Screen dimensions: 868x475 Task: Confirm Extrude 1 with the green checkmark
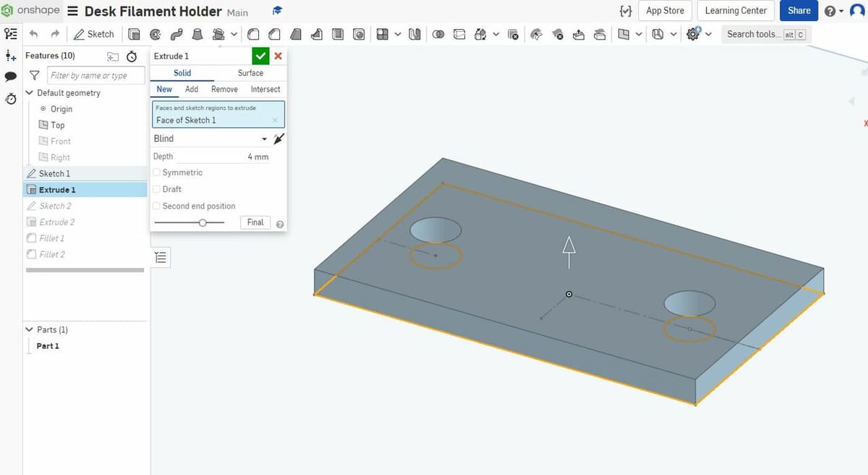tap(260, 56)
